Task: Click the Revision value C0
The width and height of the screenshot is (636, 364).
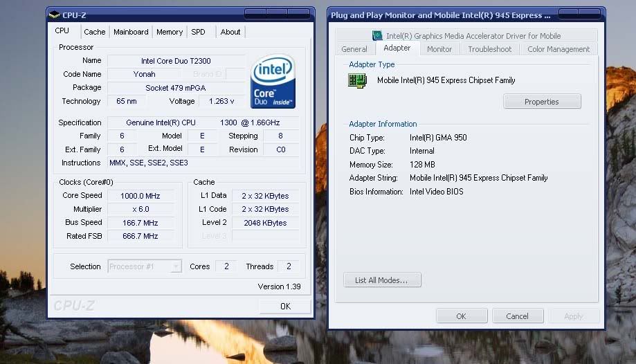Action: [281, 149]
